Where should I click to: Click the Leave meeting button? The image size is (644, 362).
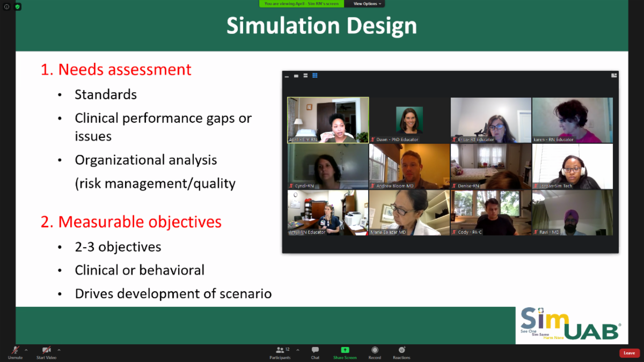[x=629, y=353]
